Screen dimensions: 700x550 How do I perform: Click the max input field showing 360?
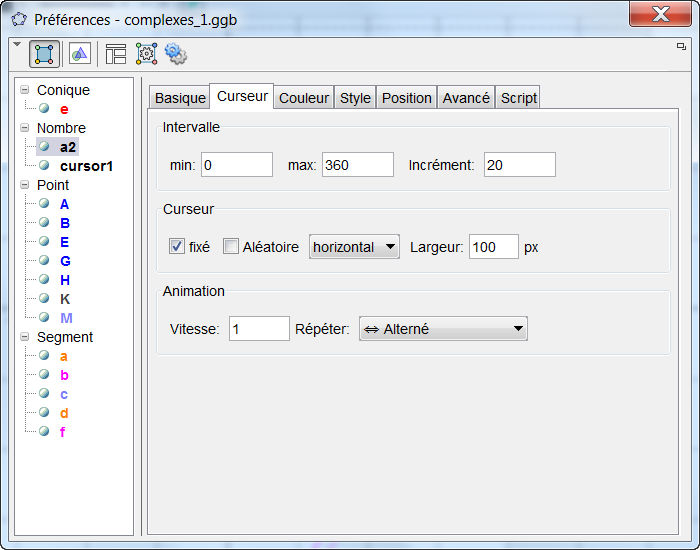358,164
